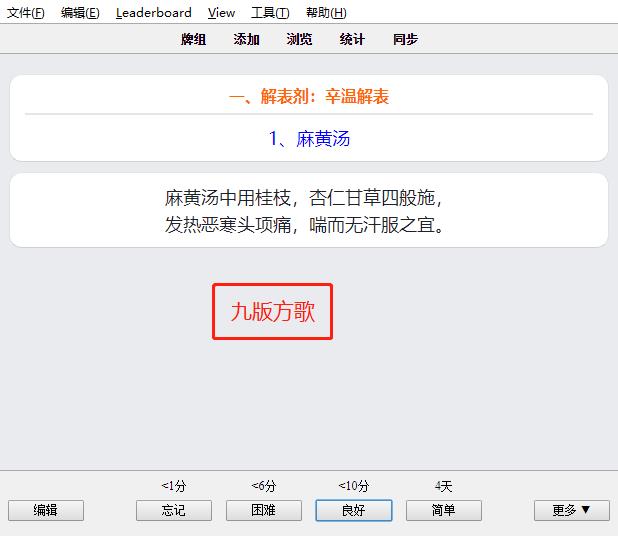Click 添加 to add a card
The width and height of the screenshot is (618, 536).
(246, 39)
